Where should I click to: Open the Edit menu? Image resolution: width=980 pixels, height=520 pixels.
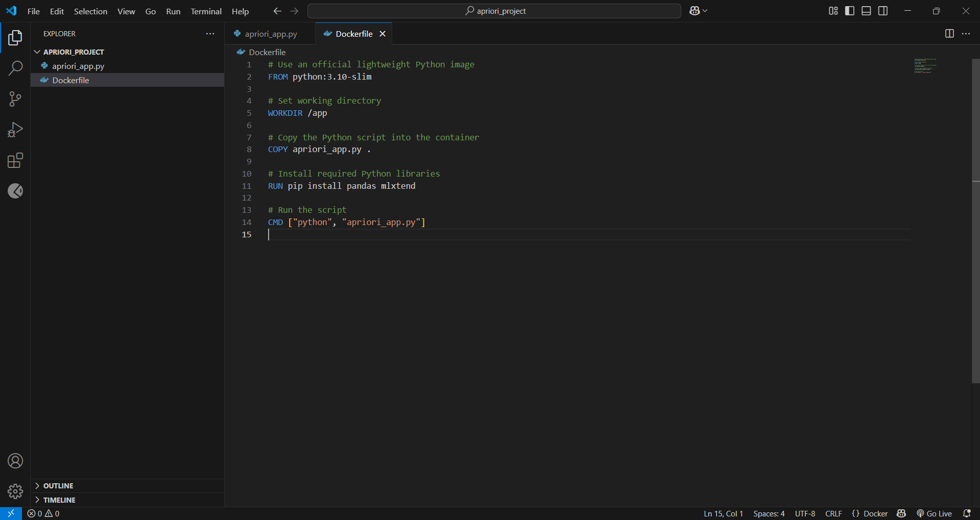point(57,11)
